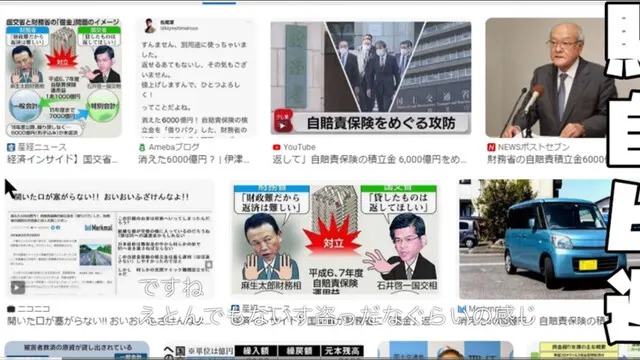Click the Ameba blog favicon
The height and width of the screenshot is (360, 640).
pyautogui.click(x=142, y=147)
